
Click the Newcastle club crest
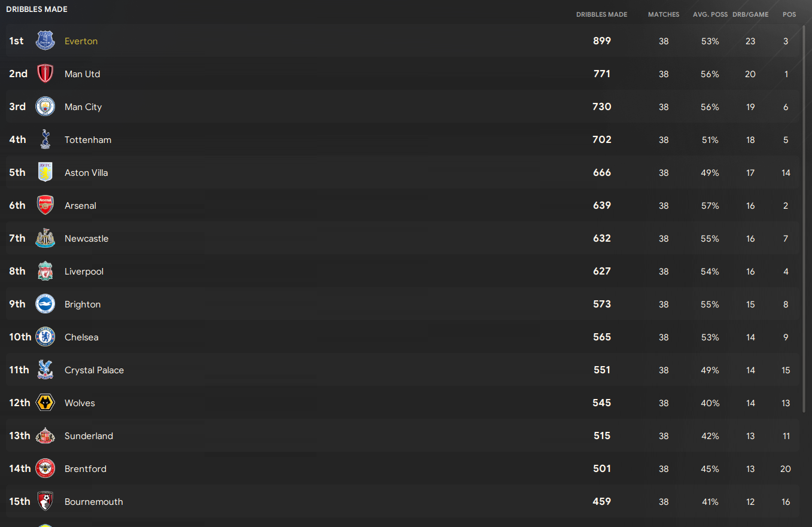pyautogui.click(x=45, y=238)
